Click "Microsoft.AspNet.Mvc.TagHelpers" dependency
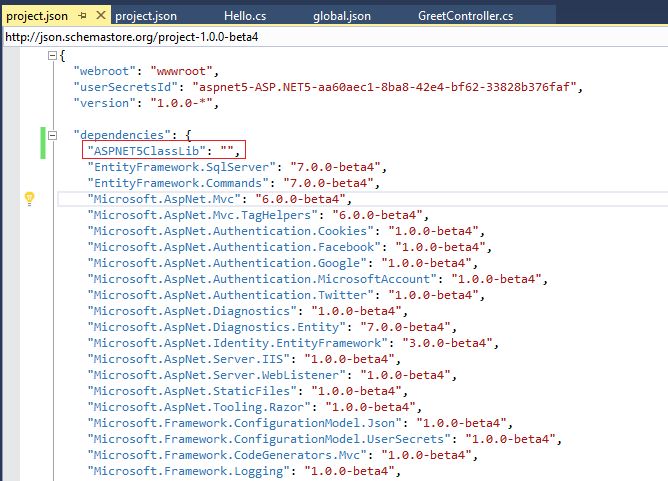668x481 pixels. click(202, 215)
